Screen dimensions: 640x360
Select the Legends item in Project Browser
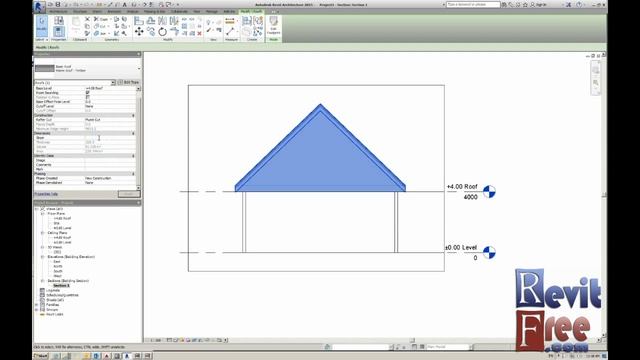coord(53,290)
